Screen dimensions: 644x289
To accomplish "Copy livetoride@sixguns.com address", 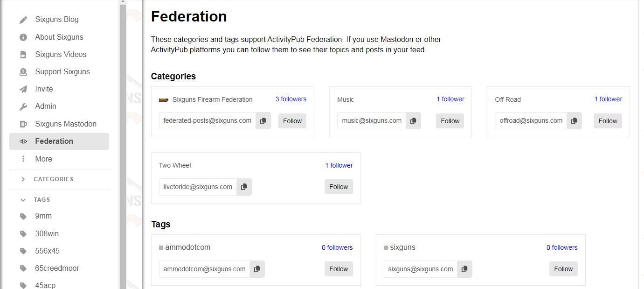I will coord(244,187).
